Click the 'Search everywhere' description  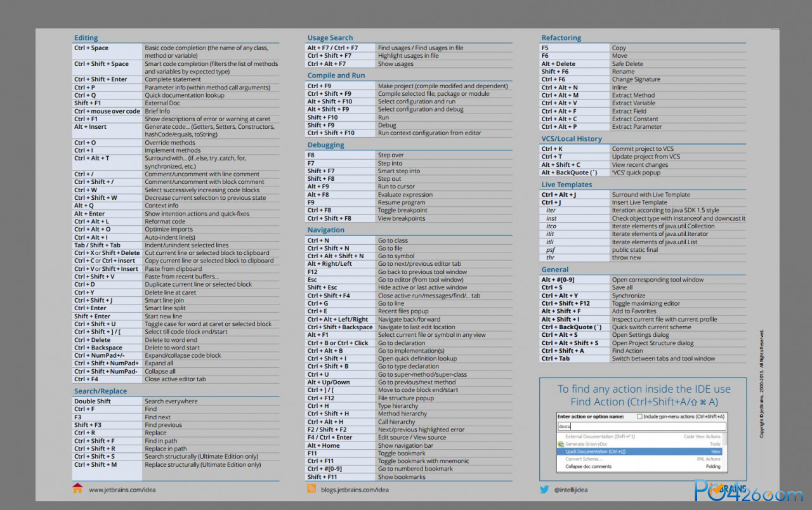[x=171, y=402]
